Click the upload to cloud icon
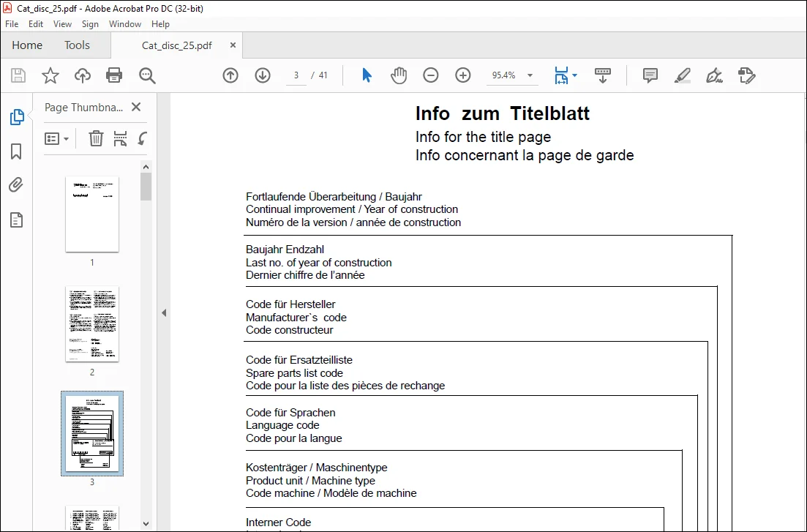The width and height of the screenshot is (807, 532). 83,75
